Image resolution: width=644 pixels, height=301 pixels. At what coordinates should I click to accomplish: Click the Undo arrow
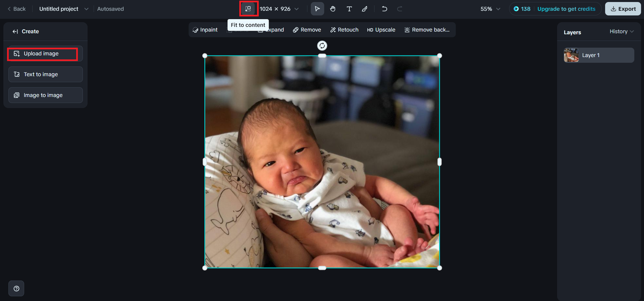click(385, 9)
